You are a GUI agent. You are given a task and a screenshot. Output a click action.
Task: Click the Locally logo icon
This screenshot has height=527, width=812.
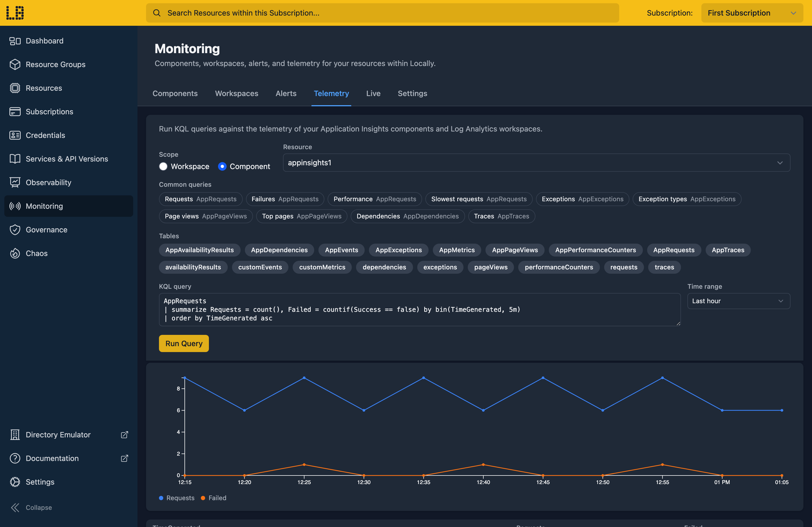pyautogui.click(x=15, y=13)
